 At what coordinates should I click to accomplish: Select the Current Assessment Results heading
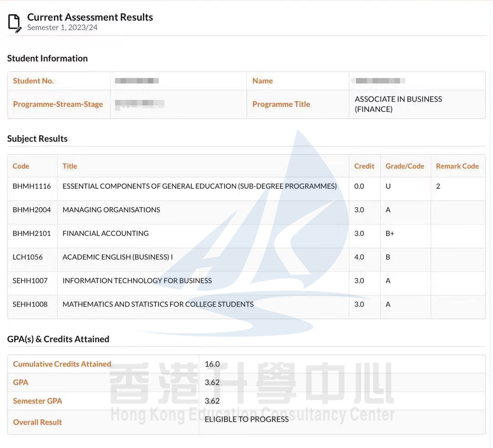[90, 17]
